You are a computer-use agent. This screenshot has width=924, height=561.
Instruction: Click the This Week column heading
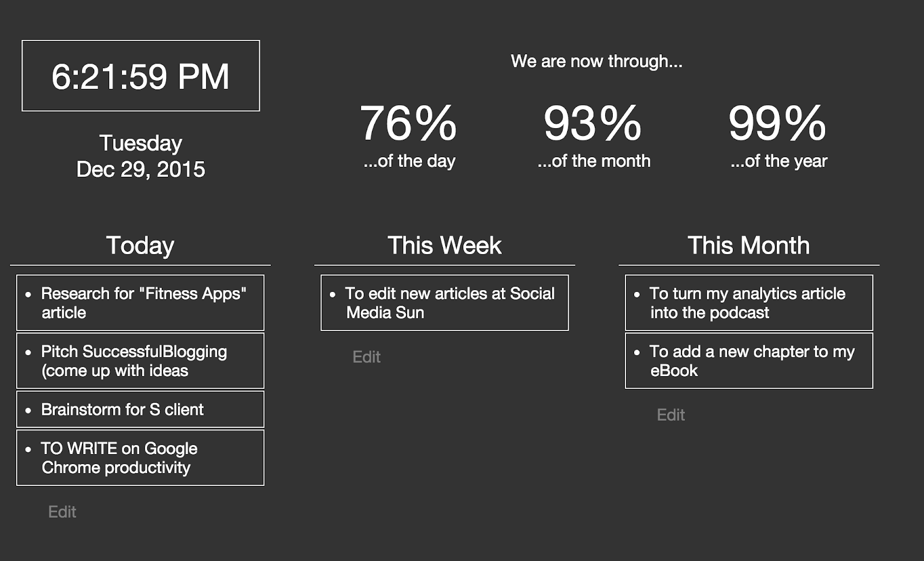point(445,246)
